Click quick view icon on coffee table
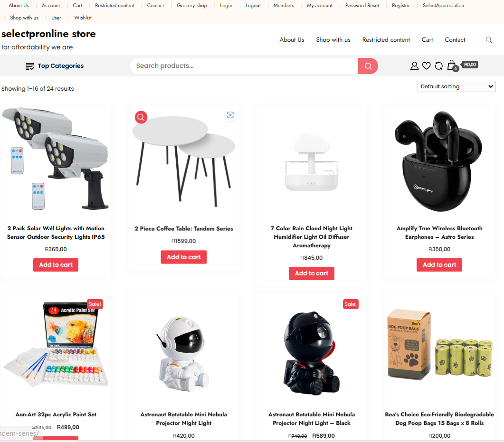504x442 pixels. tap(230, 115)
